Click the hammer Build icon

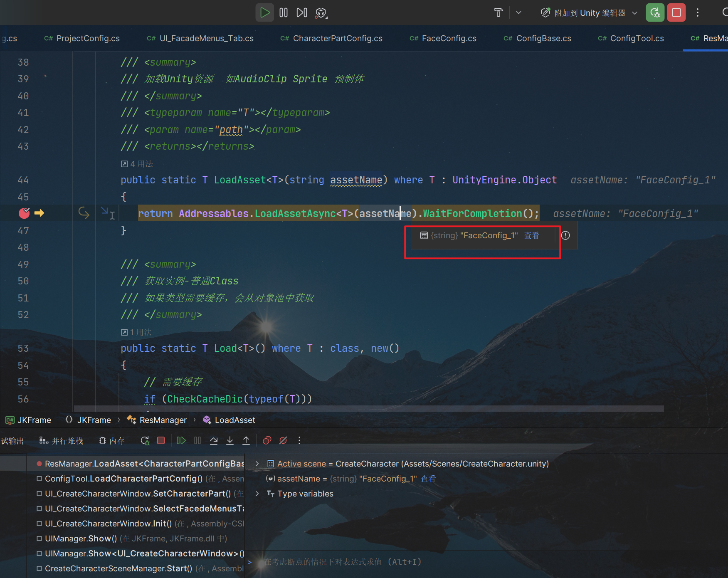pos(498,13)
